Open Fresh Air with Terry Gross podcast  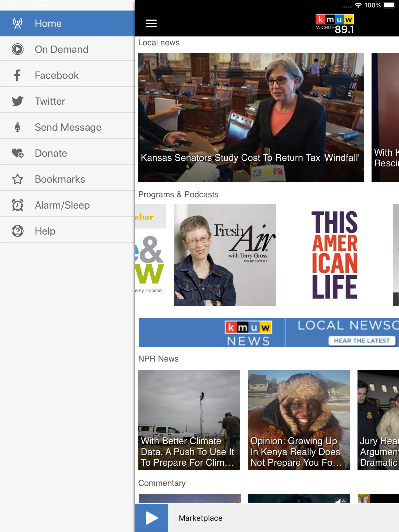click(x=225, y=254)
